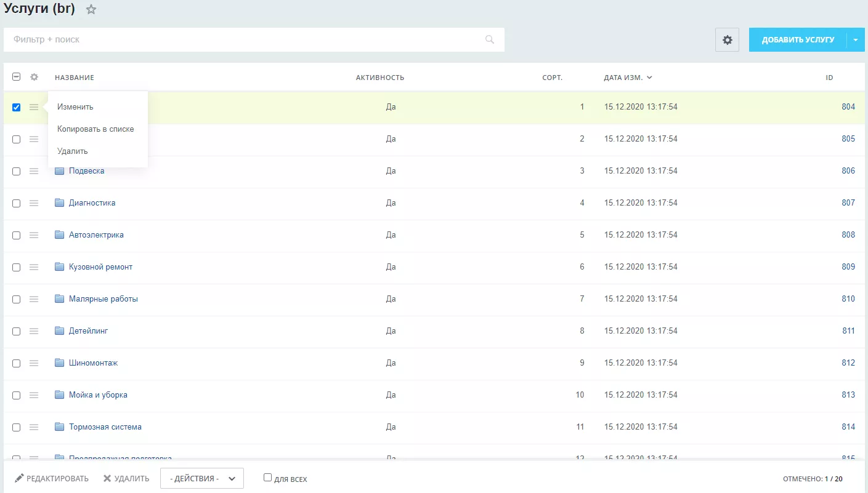
Task: Click the folder icon next to Диагностика
Action: tap(60, 202)
